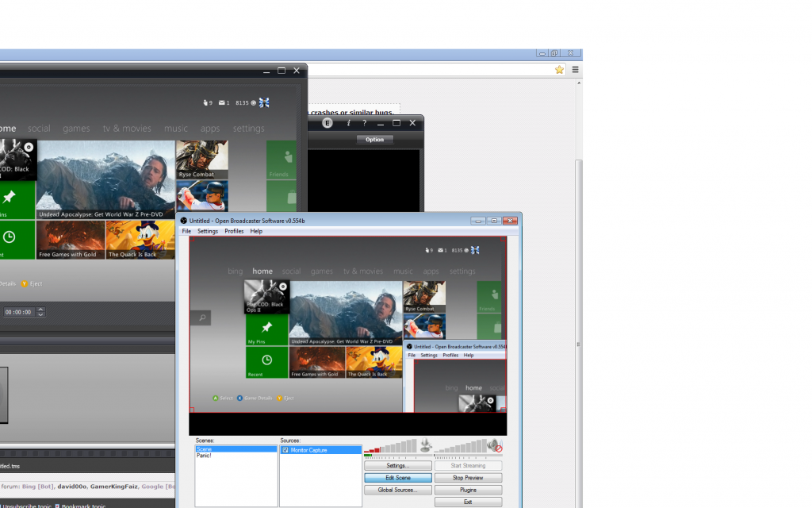Click the Unsubscribe topic link
Image resolution: width=812 pixels, height=508 pixels.
click(27, 506)
